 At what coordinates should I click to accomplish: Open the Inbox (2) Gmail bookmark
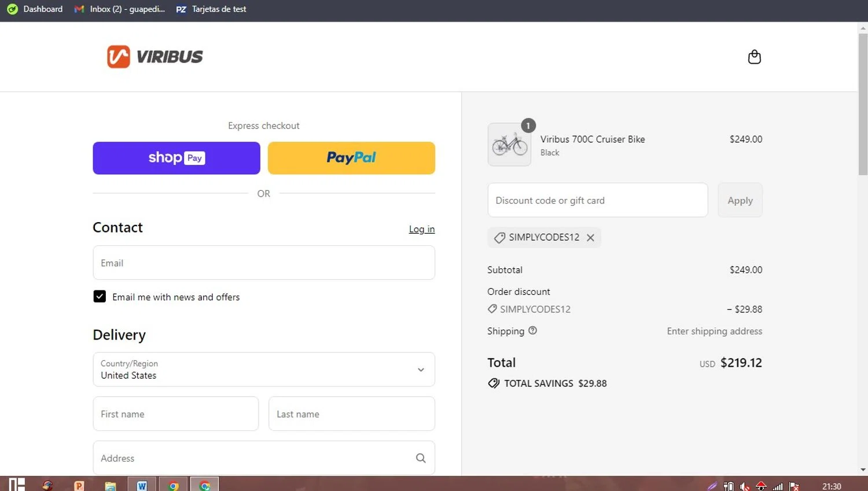(x=120, y=9)
